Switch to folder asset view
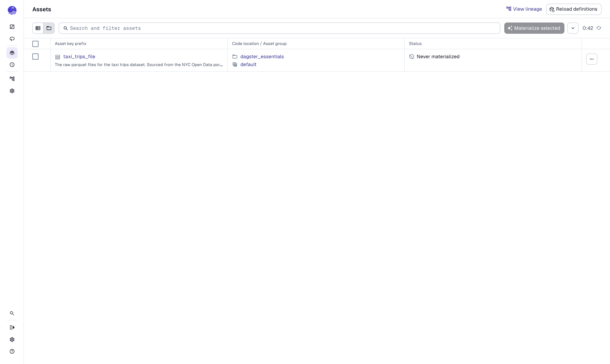Viewport: 610px width, 364px height. (49, 28)
